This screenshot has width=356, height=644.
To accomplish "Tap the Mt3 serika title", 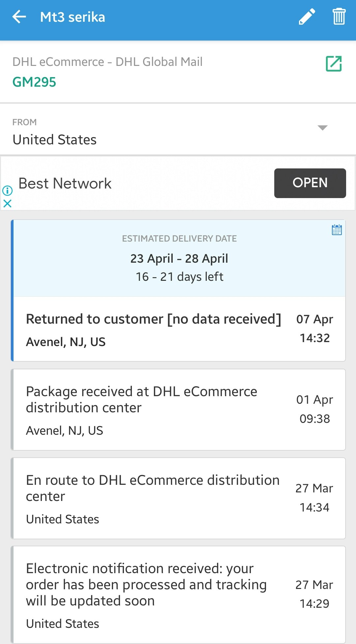I will pyautogui.click(x=73, y=17).
